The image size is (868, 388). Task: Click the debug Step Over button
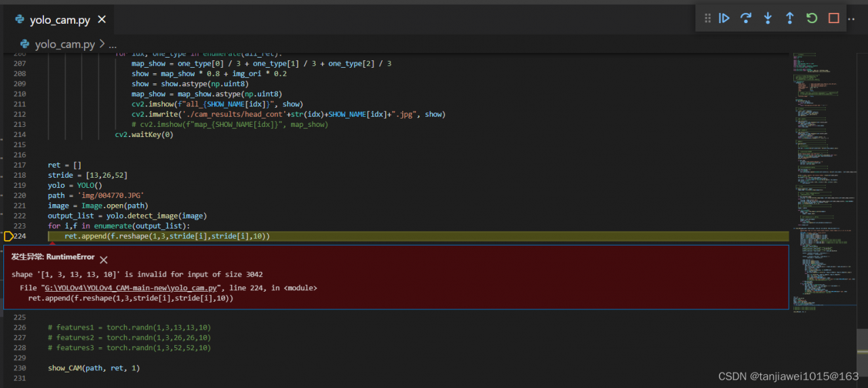point(746,18)
